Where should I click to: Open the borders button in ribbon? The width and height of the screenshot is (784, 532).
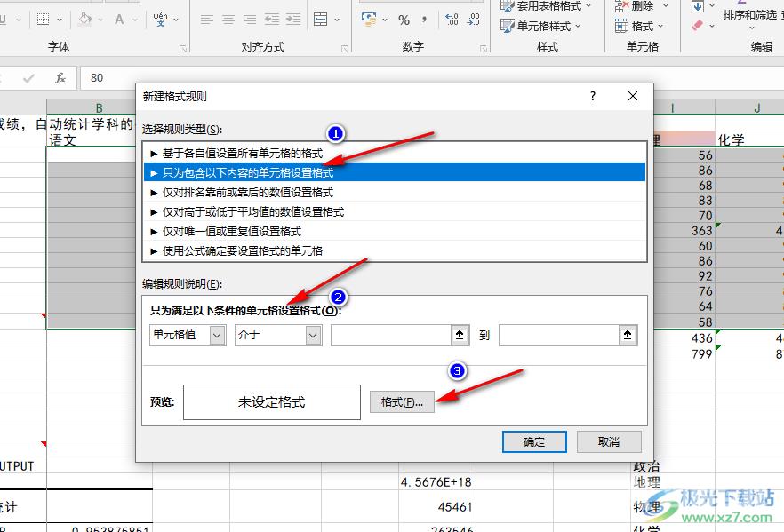[x=43, y=20]
